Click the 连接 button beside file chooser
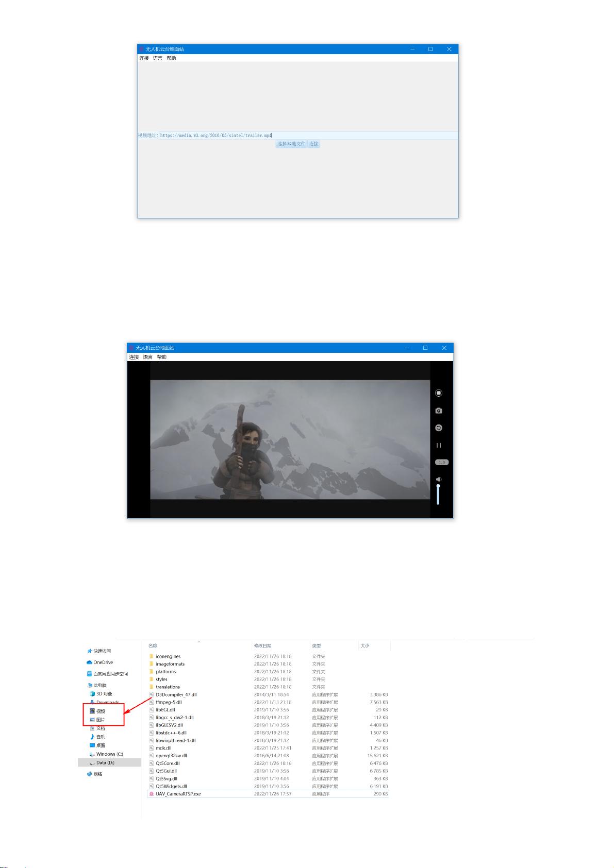 (314, 144)
